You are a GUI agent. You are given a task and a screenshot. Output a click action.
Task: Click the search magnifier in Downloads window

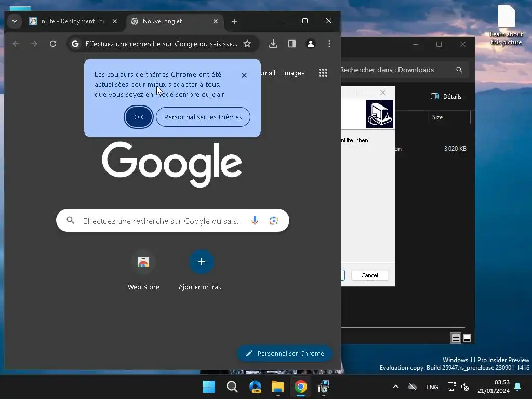[459, 70]
